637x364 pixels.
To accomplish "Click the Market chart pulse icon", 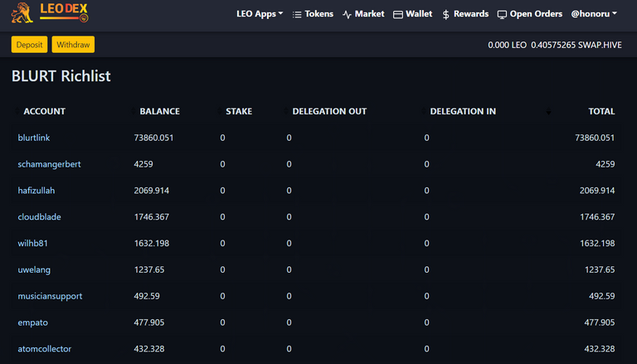I will click(x=347, y=14).
